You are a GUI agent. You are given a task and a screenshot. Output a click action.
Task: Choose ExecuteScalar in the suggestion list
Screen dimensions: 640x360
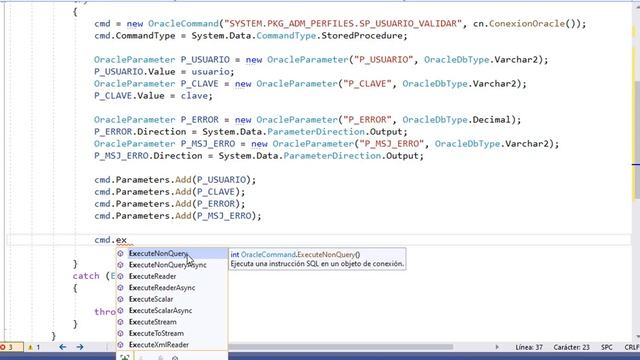(172, 299)
